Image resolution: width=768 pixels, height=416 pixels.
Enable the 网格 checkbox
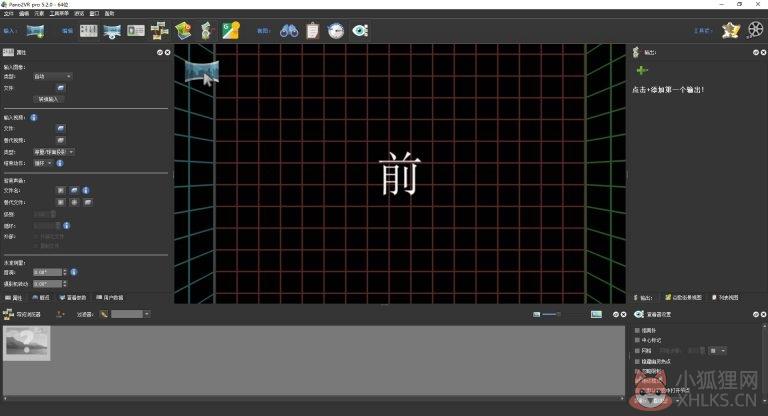[x=637, y=351]
